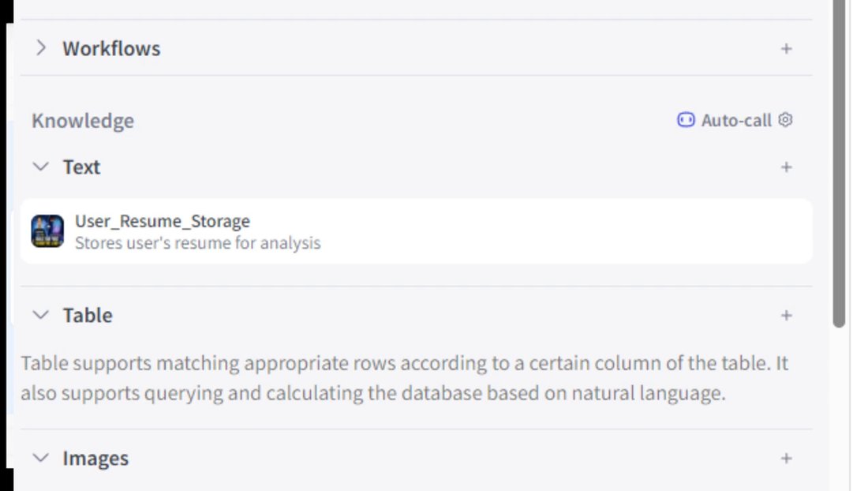This screenshot has height=491, width=868.
Task: Add a new workflow with plus icon
Action: [x=786, y=49]
